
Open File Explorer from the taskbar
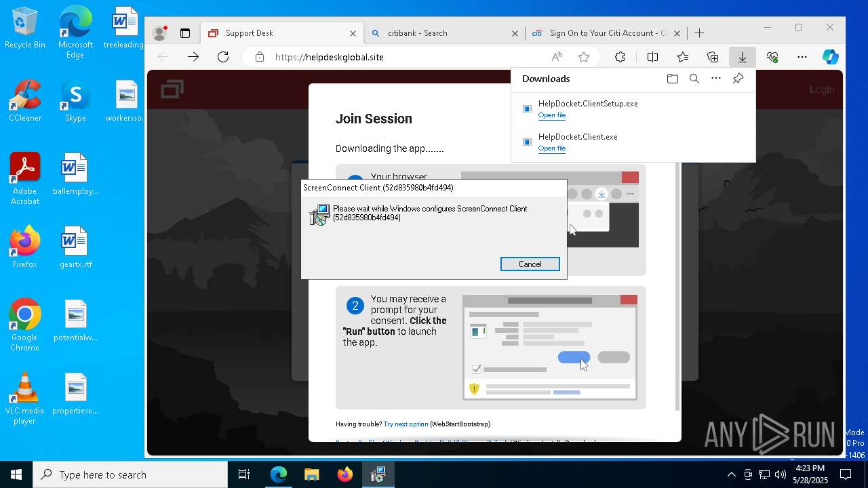(x=311, y=474)
